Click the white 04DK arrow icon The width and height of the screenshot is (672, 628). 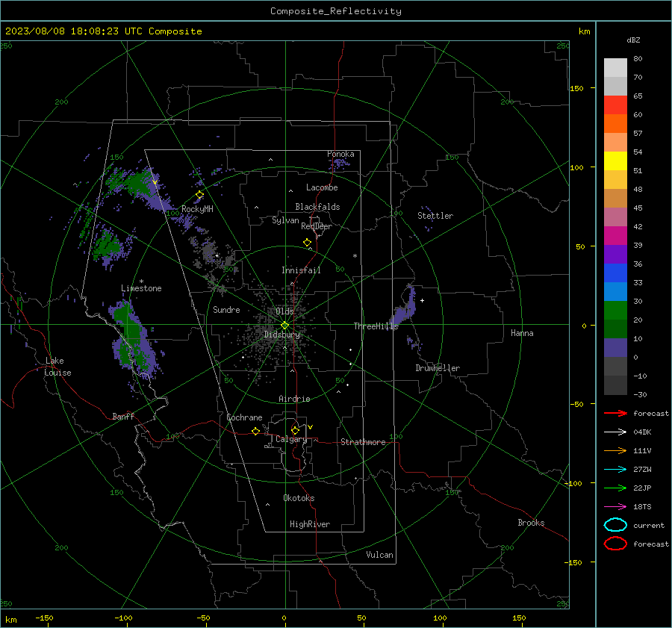pos(615,432)
